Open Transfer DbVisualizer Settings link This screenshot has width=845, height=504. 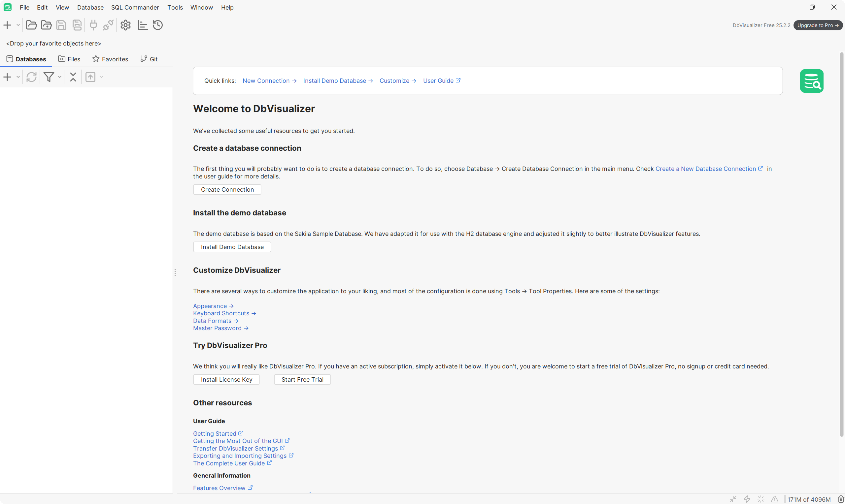[239, 448]
